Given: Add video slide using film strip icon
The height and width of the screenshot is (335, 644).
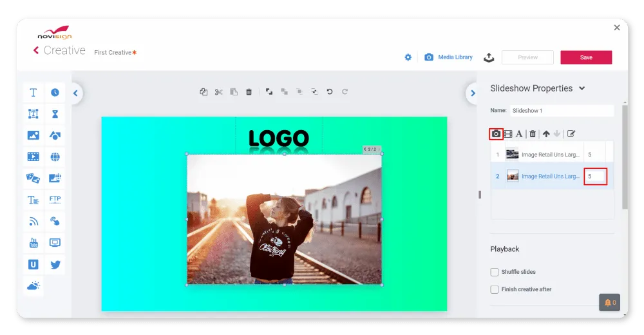Looking at the screenshot, I should [507, 134].
